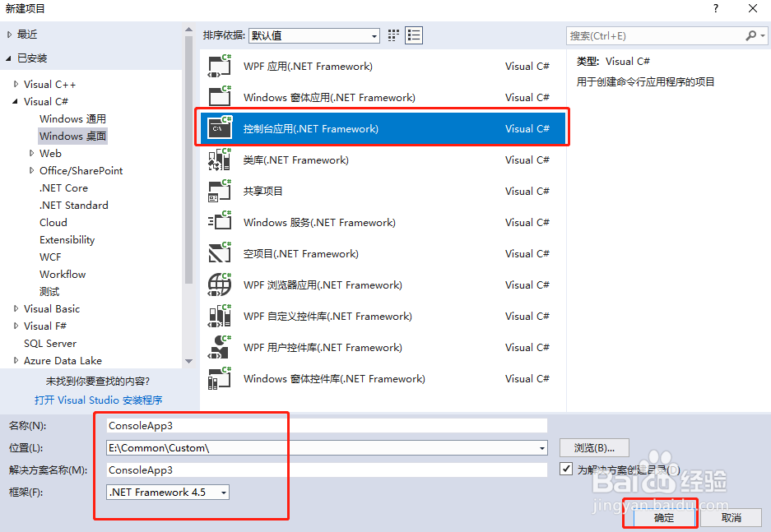Click the WPF user control library icon

coord(220,347)
